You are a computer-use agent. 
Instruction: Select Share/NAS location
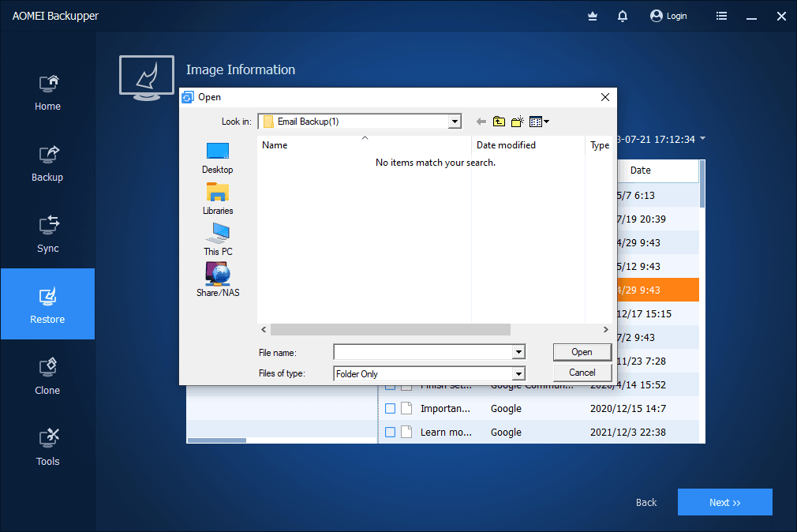pyautogui.click(x=218, y=280)
